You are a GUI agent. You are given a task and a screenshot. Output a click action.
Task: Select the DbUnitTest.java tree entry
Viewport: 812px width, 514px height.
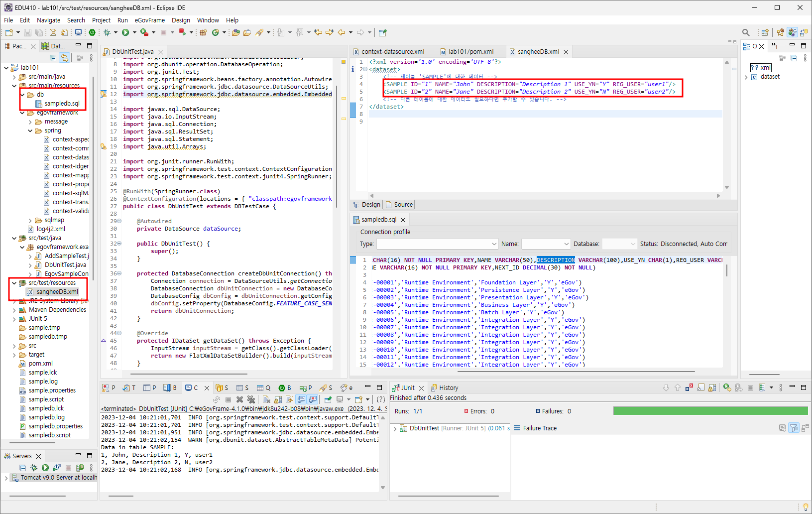pos(61,265)
